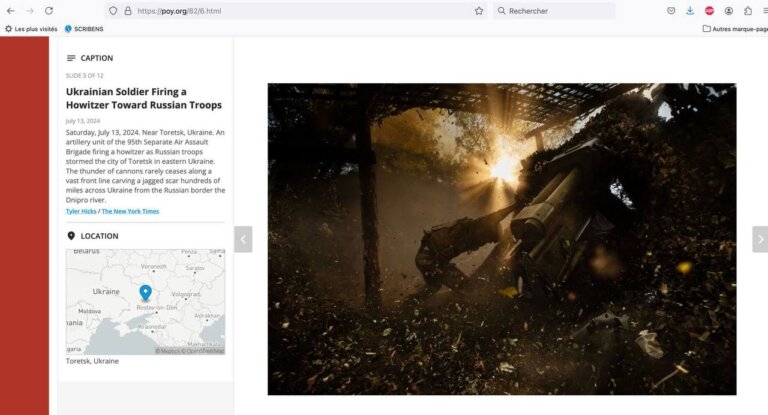Click the Rechercher search field
The width and height of the screenshot is (768, 415).
point(554,11)
